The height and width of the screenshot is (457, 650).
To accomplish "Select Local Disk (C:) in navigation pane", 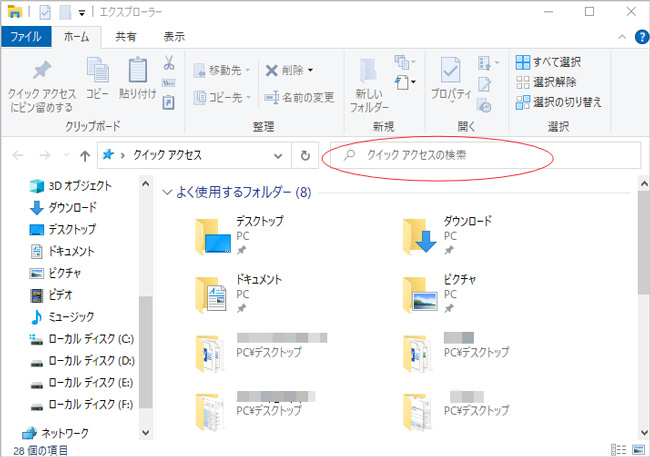I will tap(82, 339).
